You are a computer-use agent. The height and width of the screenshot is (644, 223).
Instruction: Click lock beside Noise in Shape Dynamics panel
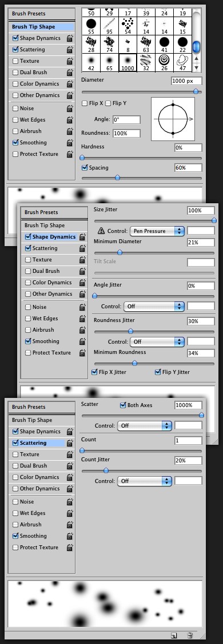[82, 307]
